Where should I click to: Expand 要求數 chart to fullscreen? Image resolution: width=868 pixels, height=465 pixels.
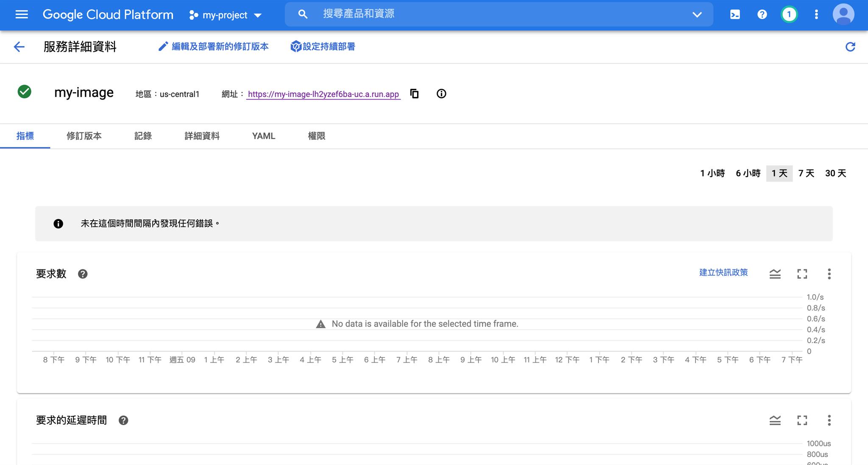(x=802, y=274)
